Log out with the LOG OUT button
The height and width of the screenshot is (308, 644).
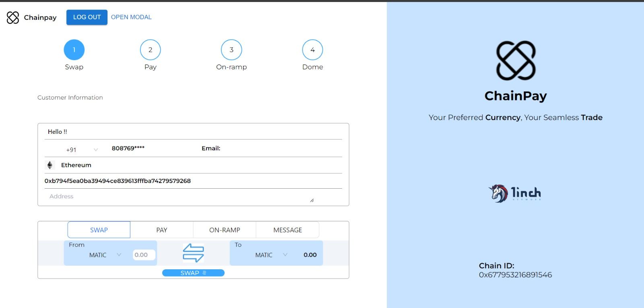(87, 17)
